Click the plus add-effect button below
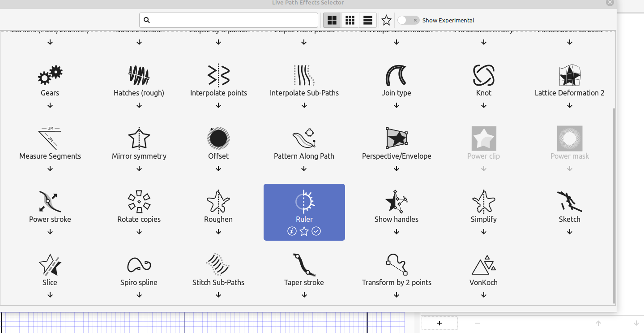Viewport: 644px width, 333px height. pos(439,323)
